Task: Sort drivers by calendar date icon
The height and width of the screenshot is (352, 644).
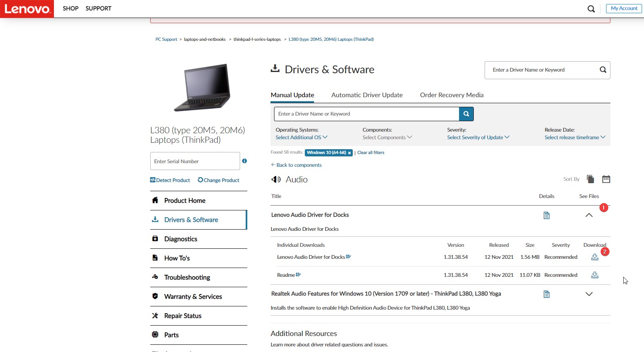Action: tap(606, 179)
